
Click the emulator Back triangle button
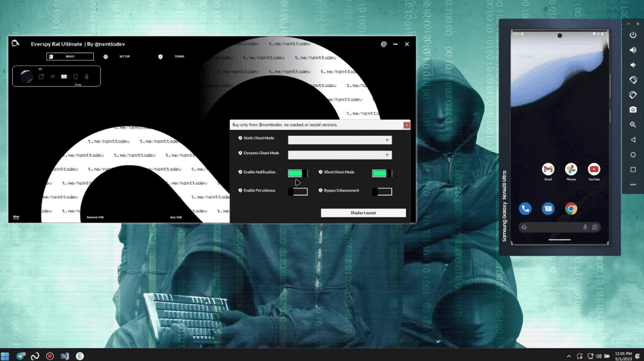click(x=633, y=139)
